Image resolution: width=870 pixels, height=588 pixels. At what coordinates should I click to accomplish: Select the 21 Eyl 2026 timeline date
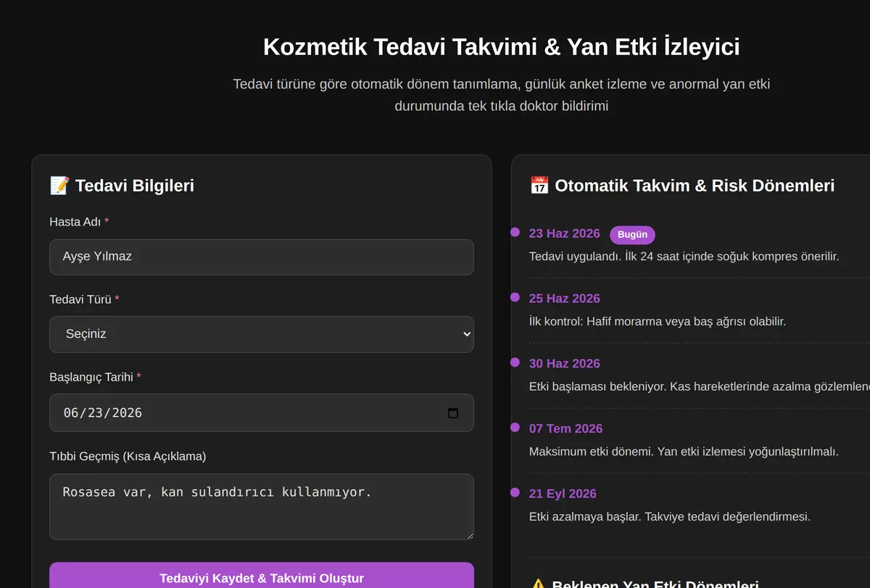(x=563, y=494)
